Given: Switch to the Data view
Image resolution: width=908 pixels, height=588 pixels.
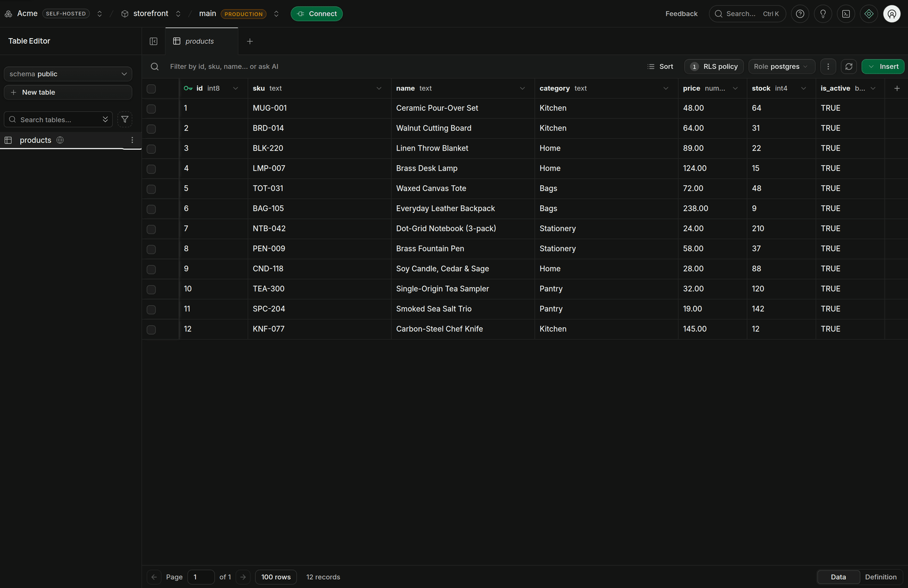Looking at the screenshot, I should point(839,577).
